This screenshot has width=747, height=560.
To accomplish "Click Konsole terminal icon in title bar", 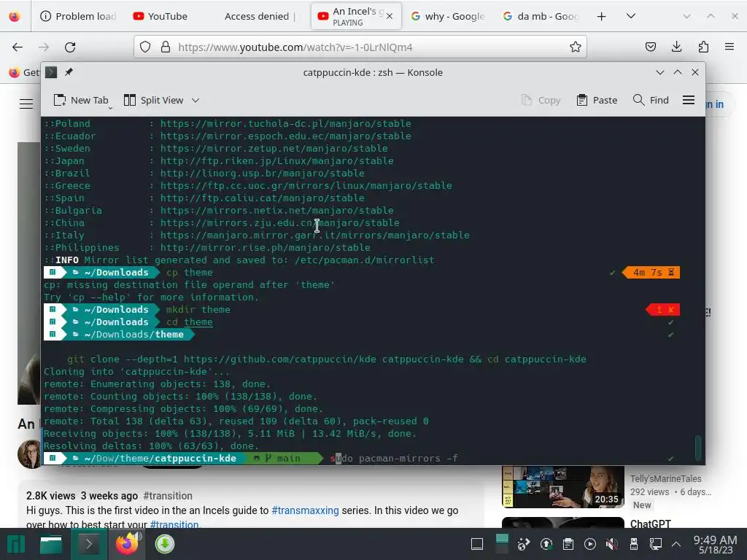I will pyautogui.click(x=51, y=72).
